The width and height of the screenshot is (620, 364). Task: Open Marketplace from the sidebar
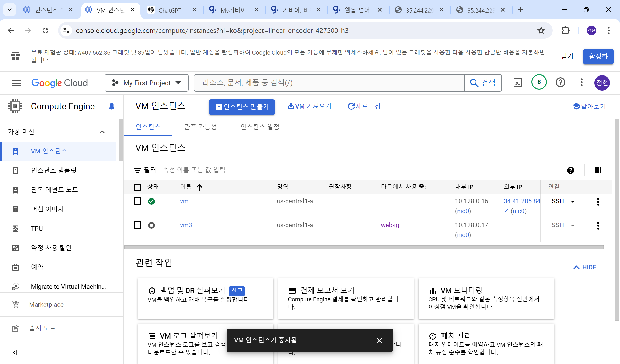click(46, 305)
